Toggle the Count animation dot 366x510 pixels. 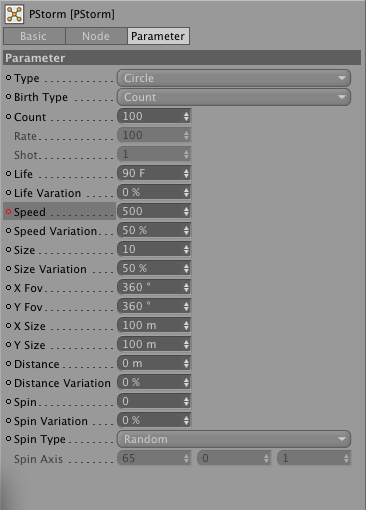coord(9,117)
